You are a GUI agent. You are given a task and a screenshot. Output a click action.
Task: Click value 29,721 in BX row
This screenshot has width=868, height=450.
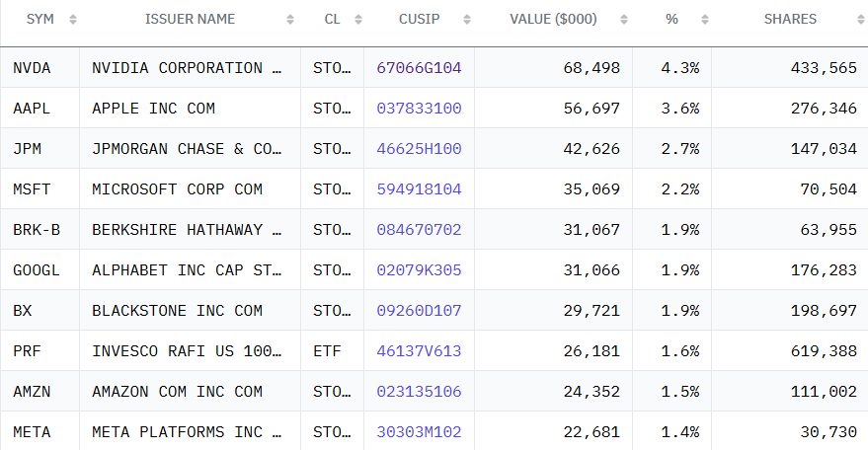[x=592, y=310]
